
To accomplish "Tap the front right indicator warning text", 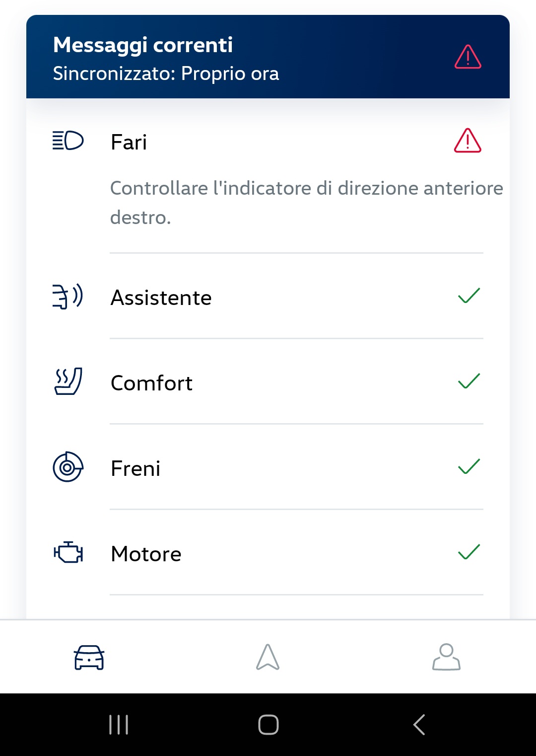I will 306,203.
